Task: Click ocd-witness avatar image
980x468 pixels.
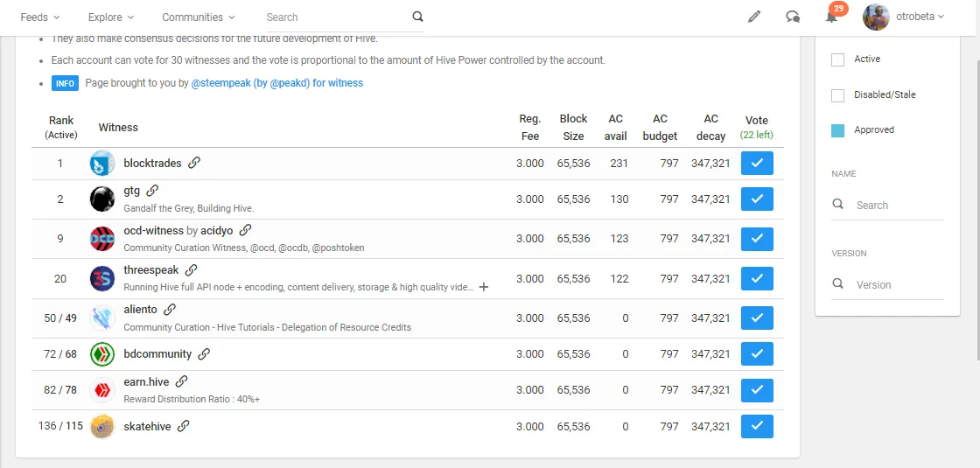Action: point(101,239)
